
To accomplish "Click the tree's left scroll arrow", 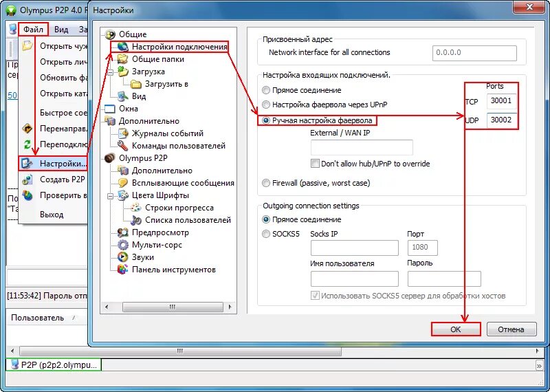I will (107, 307).
